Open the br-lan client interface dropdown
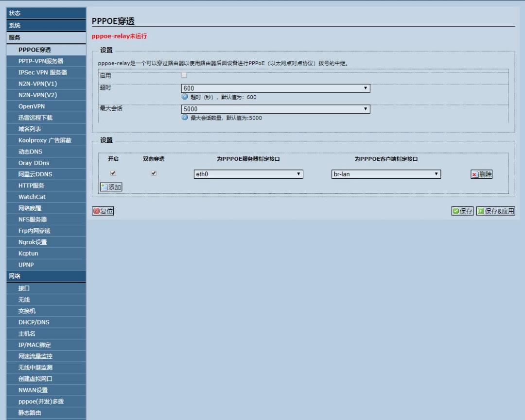Image resolution: width=525 pixels, height=420 pixels. 436,174
